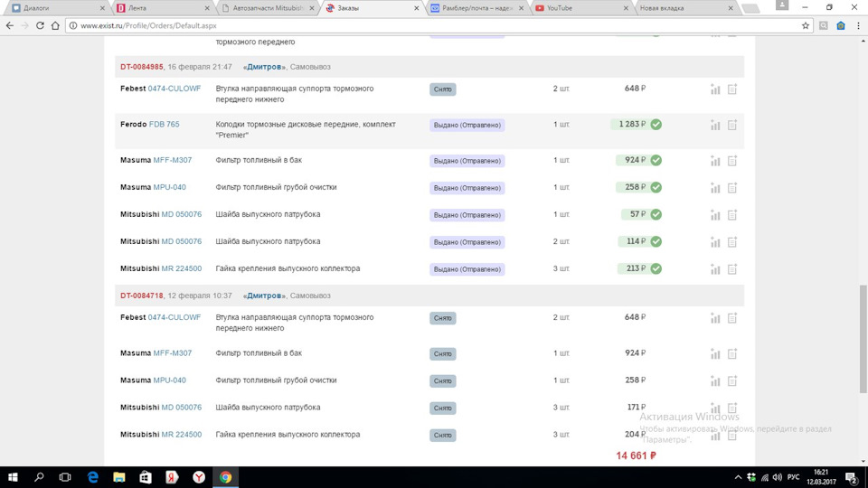Close the YouTube tab
868x488 pixels.
point(626,8)
